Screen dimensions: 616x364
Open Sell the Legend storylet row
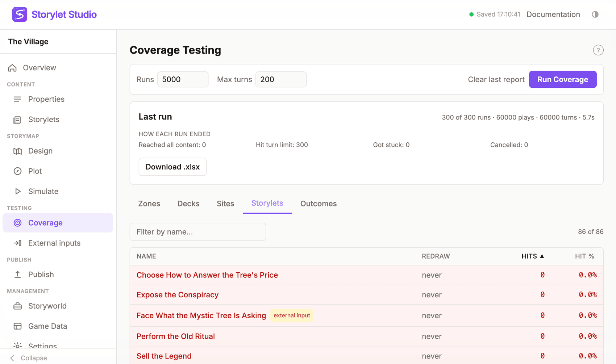pyautogui.click(x=366, y=356)
